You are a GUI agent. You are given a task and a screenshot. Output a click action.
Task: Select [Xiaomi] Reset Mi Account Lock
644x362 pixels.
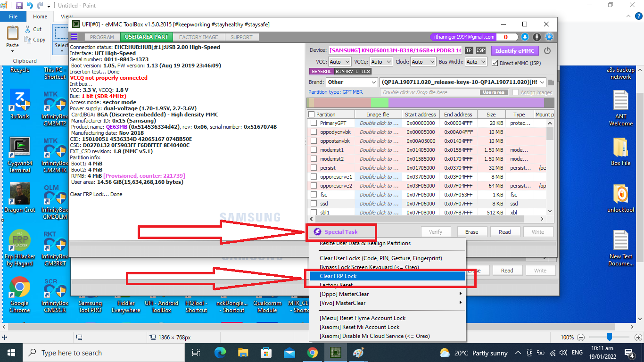coord(387,327)
